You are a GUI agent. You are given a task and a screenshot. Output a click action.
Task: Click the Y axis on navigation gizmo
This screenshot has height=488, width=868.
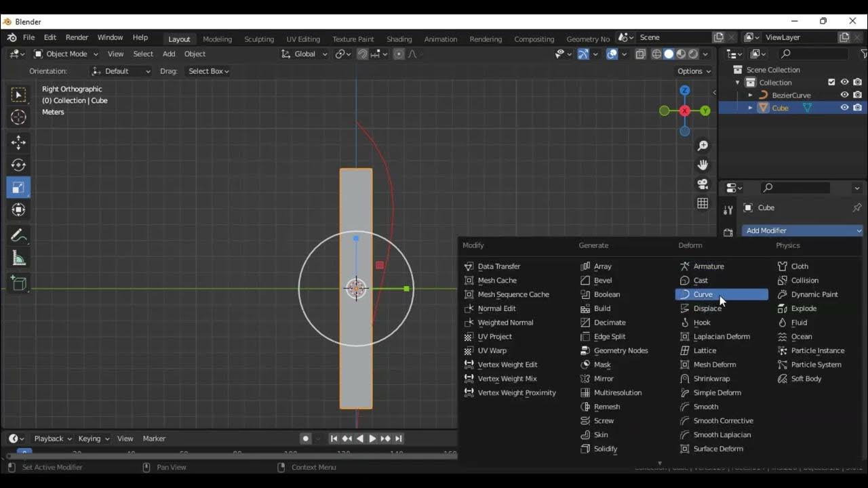705,110
